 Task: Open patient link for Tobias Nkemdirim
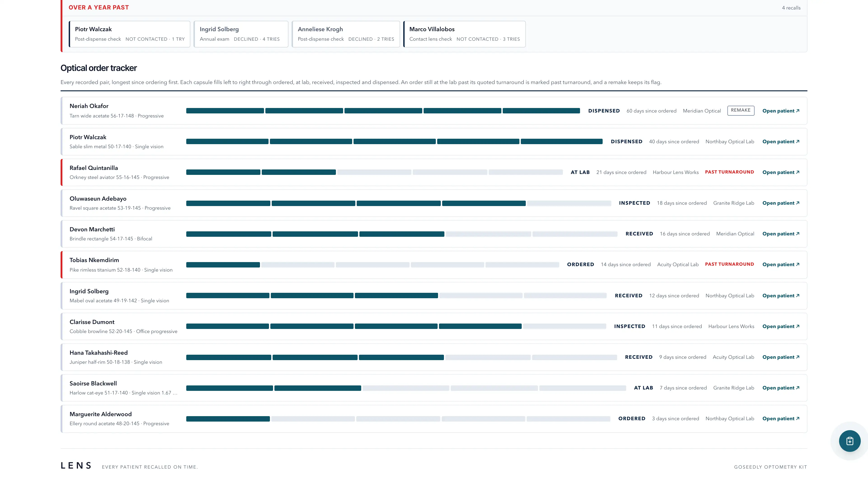(781, 264)
